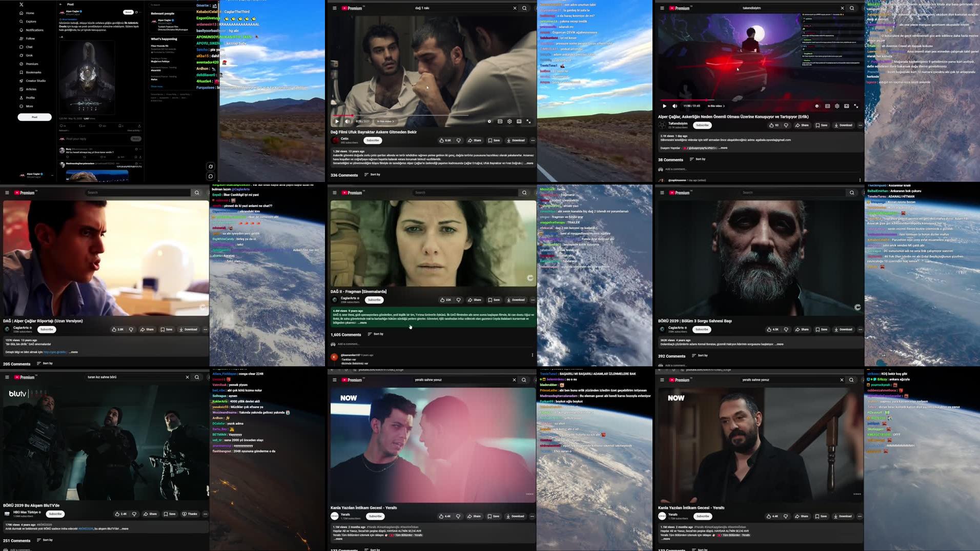Open more actions (three dots) for 'DAĞ II - Fragman'
The image size is (980, 551).
pos(533,300)
